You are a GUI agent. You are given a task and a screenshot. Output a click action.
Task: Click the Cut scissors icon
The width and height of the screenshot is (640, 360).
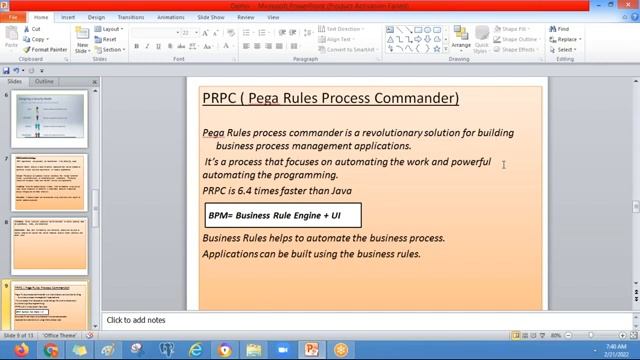[27, 29]
